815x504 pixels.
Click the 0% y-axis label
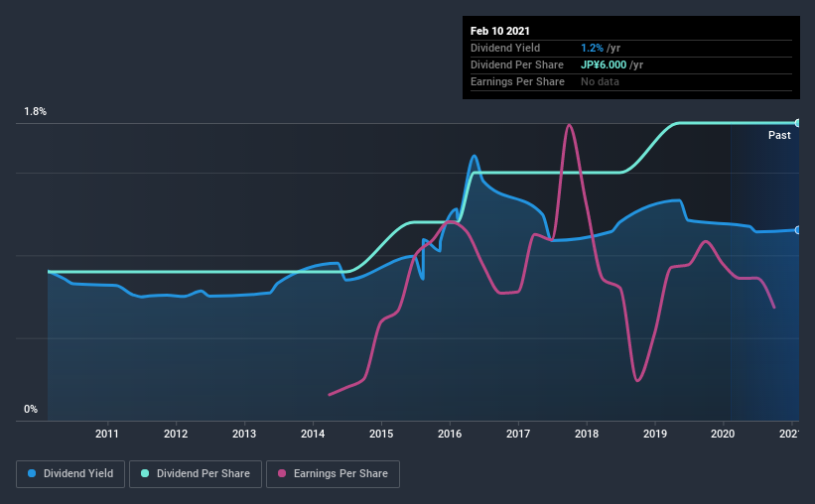[31, 410]
